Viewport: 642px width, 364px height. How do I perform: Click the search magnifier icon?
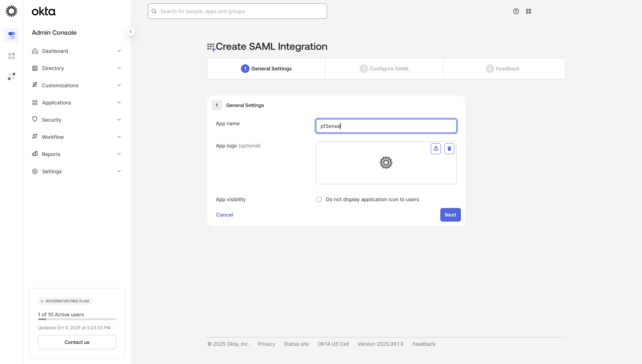tap(154, 11)
